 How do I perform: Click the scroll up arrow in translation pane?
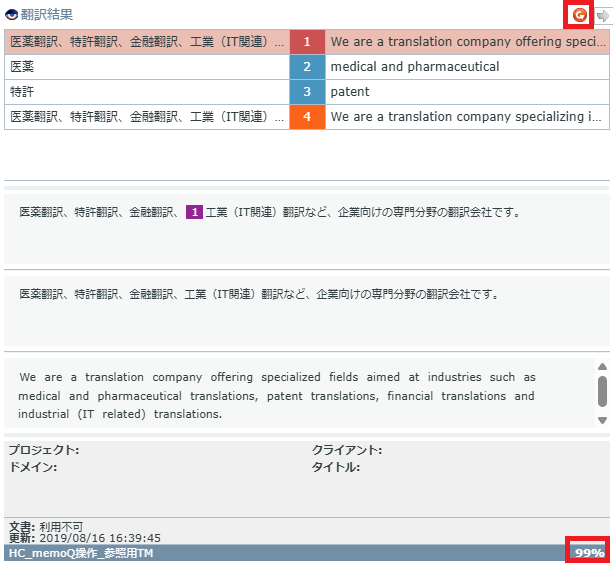tap(602, 366)
